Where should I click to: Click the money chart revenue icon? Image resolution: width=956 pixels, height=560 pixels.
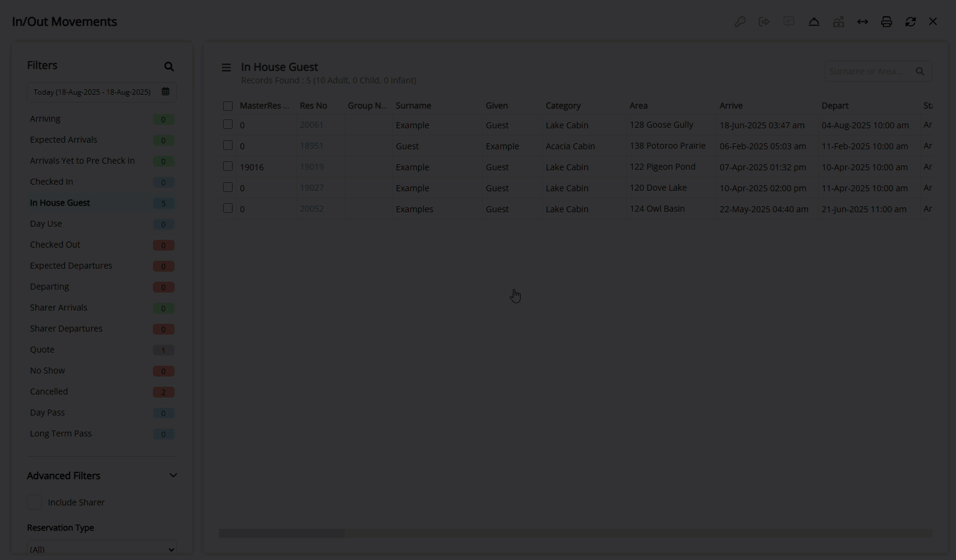pyautogui.click(x=838, y=22)
